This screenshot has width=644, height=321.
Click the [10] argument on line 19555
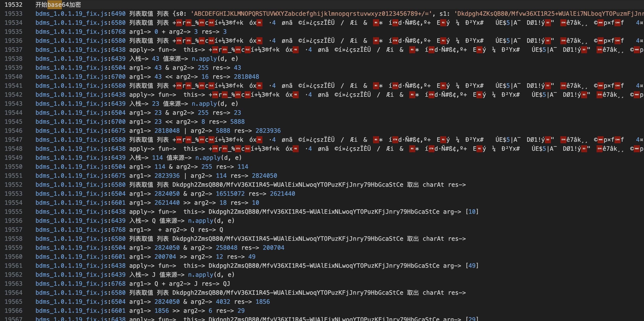(472, 212)
